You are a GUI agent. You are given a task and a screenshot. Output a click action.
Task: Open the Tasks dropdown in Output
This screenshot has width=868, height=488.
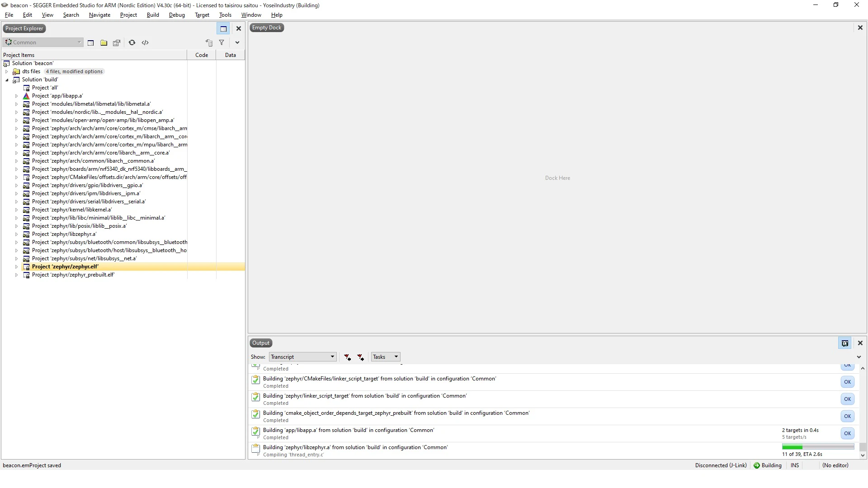point(386,357)
